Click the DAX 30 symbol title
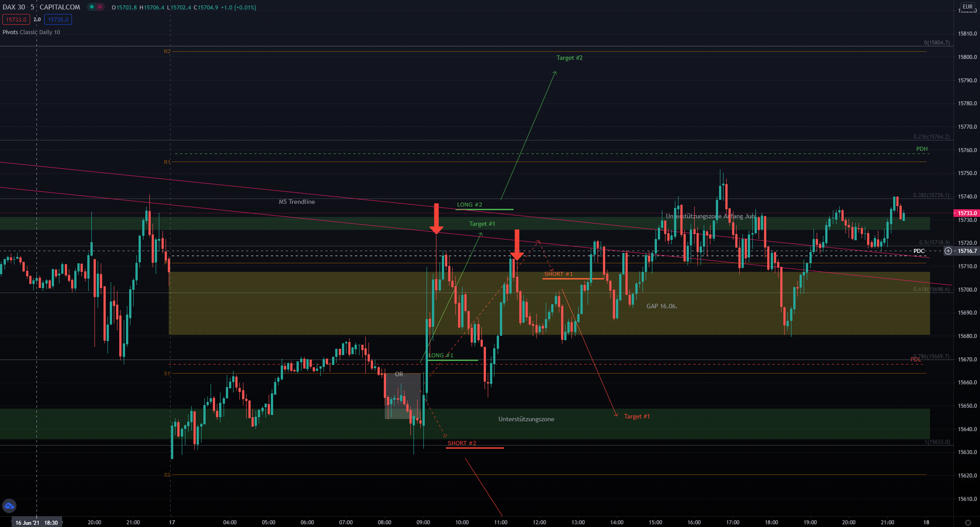The height and width of the screenshot is (527, 980). point(14,7)
